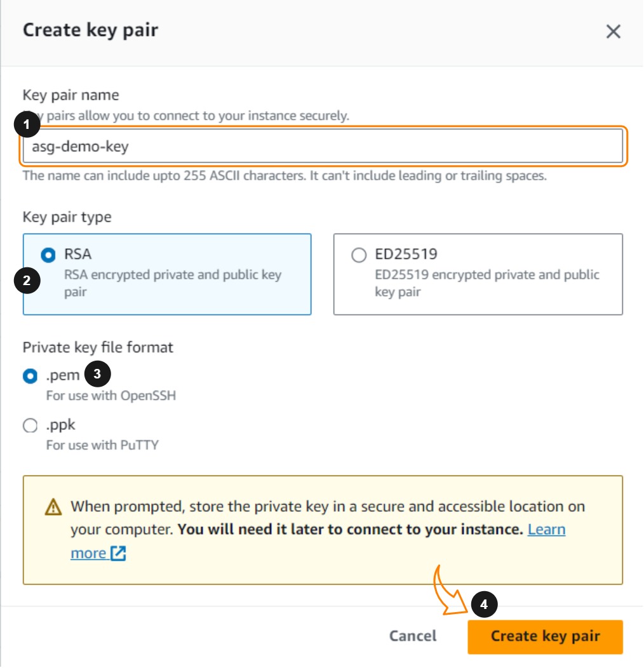
Task: Click the warning triangle icon
Action: [54, 507]
